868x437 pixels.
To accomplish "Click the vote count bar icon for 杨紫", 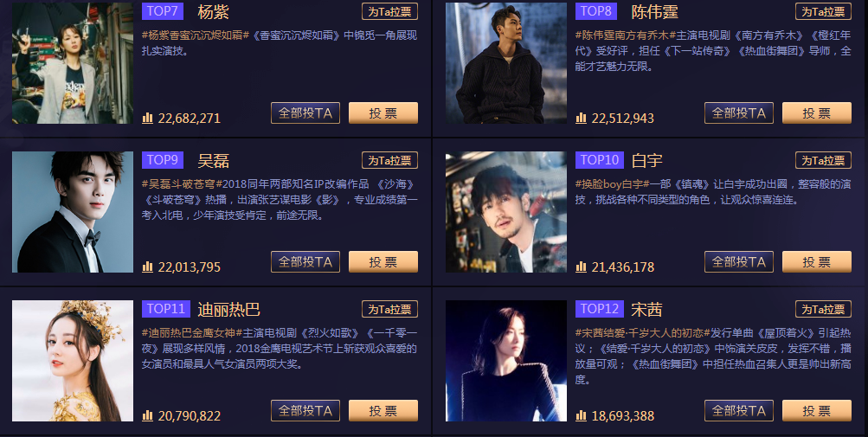I will (x=147, y=118).
